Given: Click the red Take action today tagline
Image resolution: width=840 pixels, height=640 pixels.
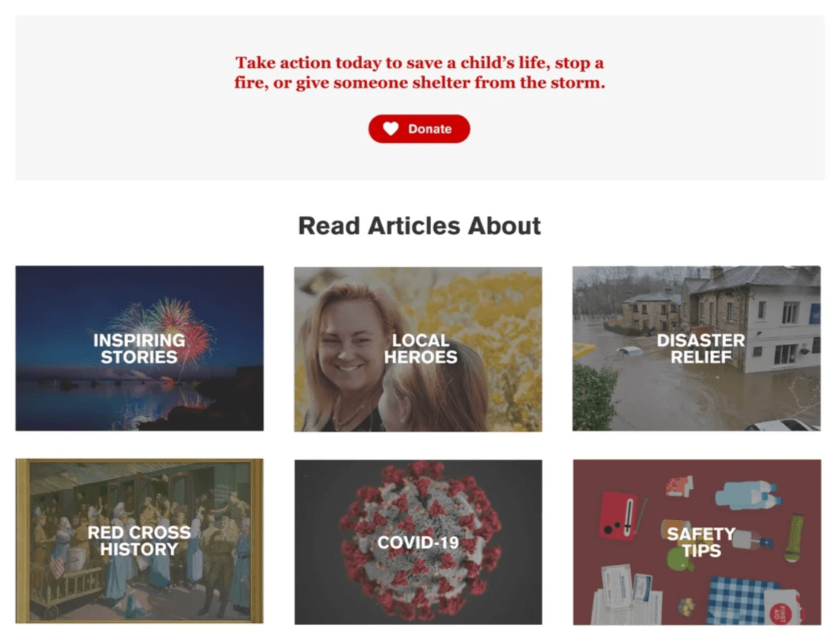Looking at the screenshot, I should (419, 72).
